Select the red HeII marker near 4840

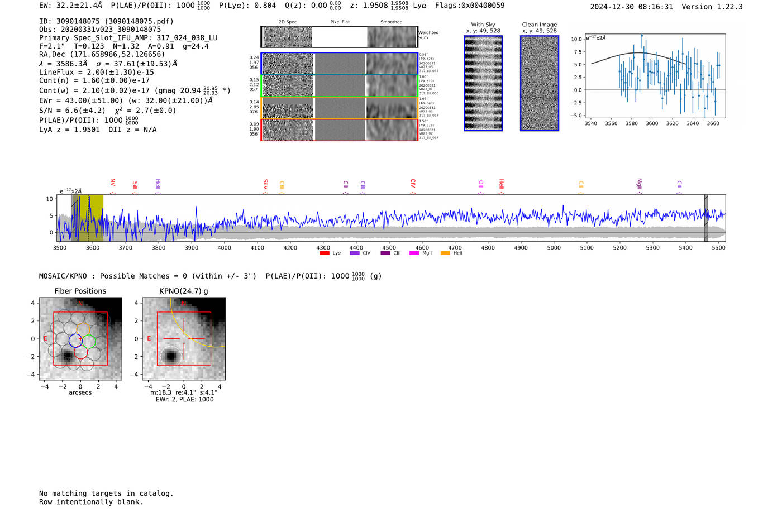point(501,186)
